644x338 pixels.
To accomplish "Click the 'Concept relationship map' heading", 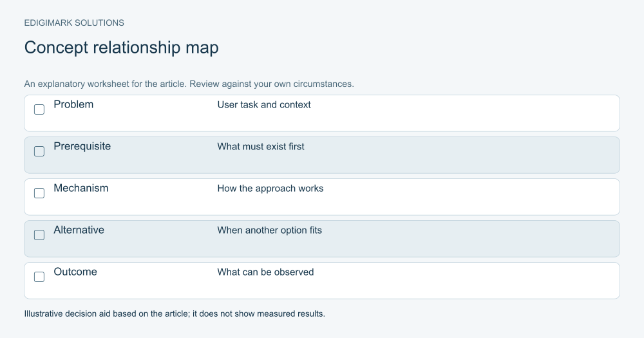I will pos(121,48).
